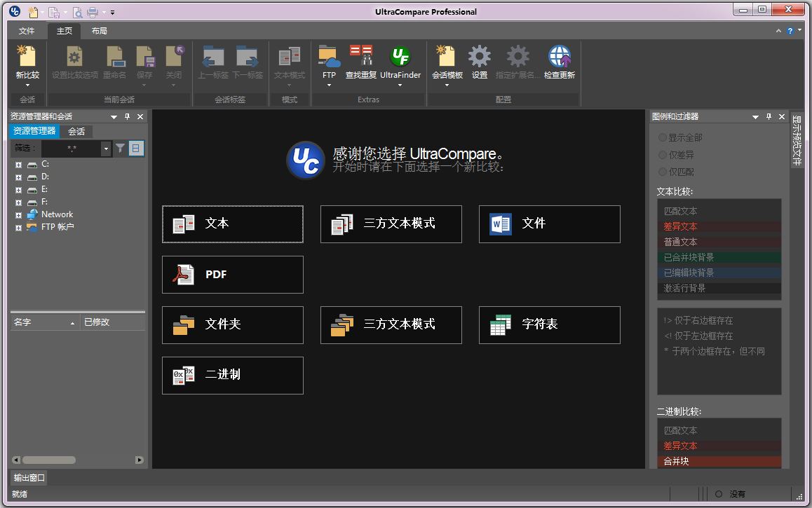
Task: Expand the Network tree node
Action: point(19,214)
